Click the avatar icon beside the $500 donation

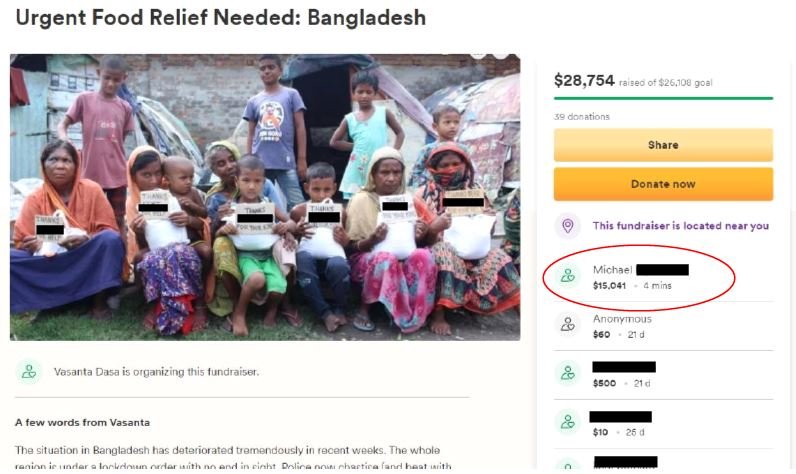[x=568, y=374]
